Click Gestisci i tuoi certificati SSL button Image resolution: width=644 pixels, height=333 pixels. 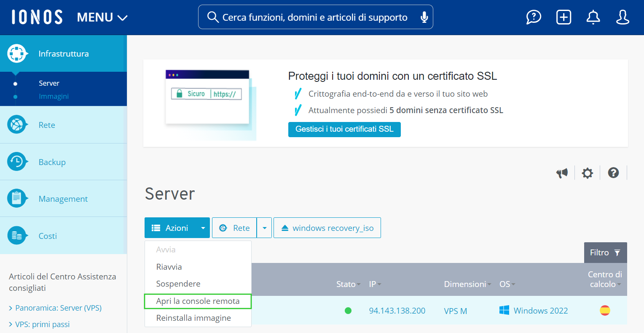tap(344, 129)
